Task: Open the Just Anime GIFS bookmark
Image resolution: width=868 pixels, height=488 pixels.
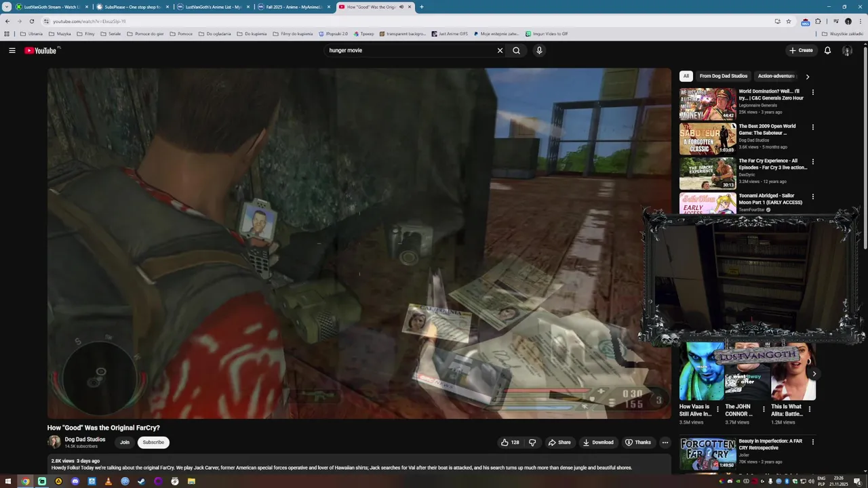Action: [449, 34]
